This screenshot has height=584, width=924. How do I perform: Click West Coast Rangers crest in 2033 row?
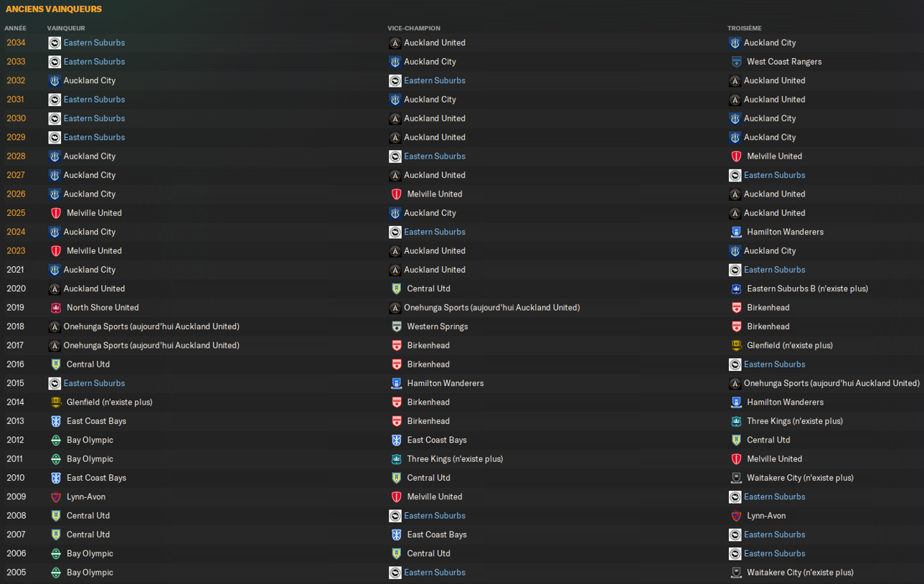coord(736,62)
